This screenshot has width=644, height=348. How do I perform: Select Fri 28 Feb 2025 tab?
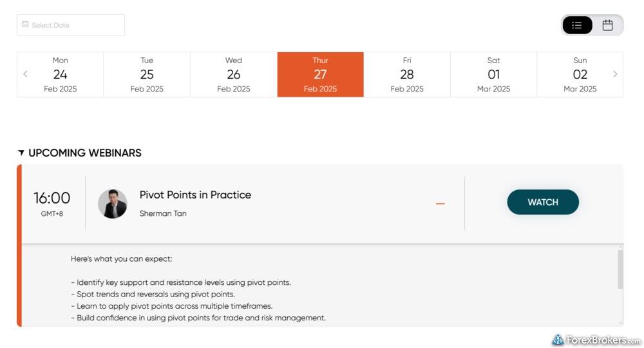coord(407,74)
